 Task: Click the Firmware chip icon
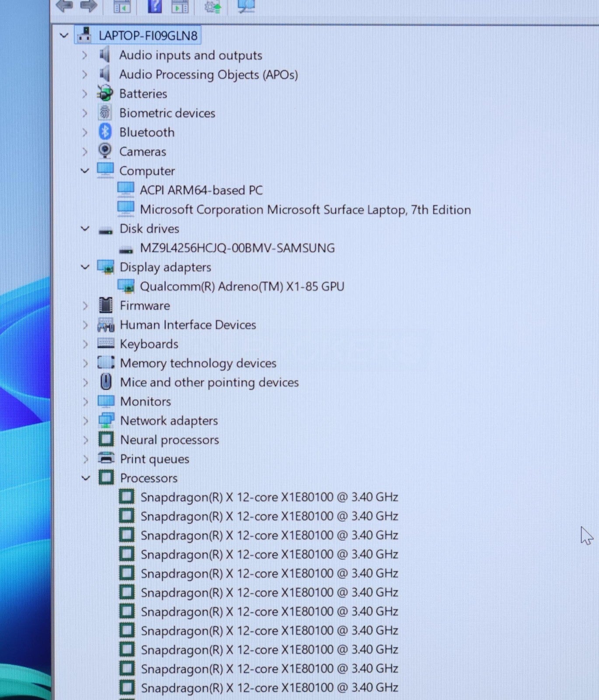(106, 305)
